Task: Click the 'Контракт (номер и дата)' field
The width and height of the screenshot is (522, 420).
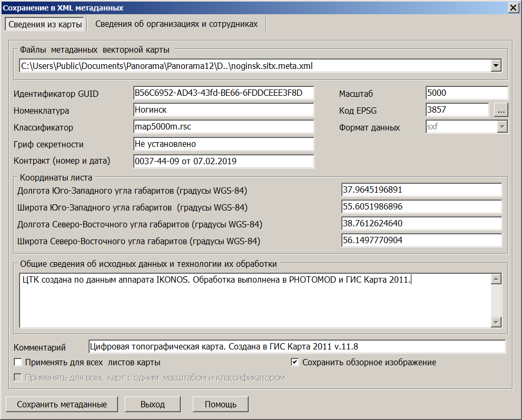Action: 223,161
